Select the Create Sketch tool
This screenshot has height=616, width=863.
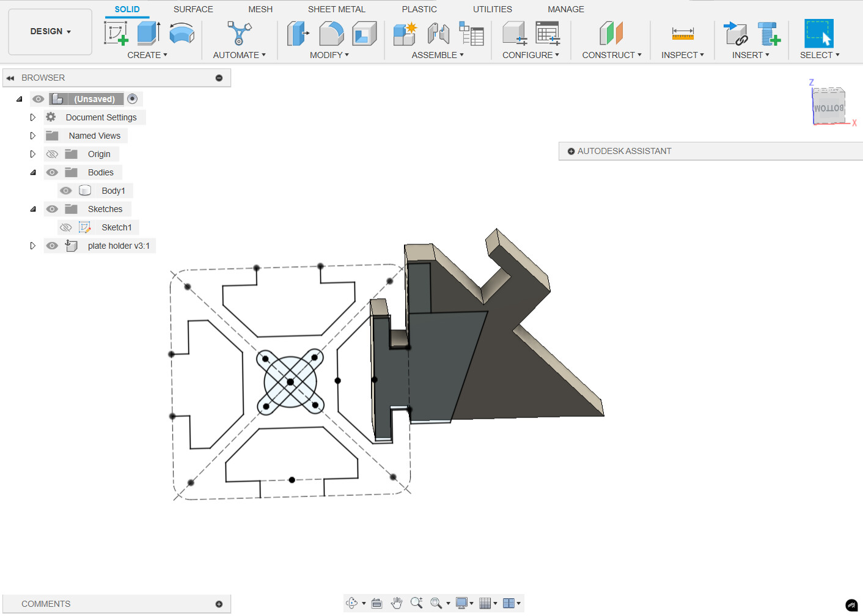click(116, 34)
